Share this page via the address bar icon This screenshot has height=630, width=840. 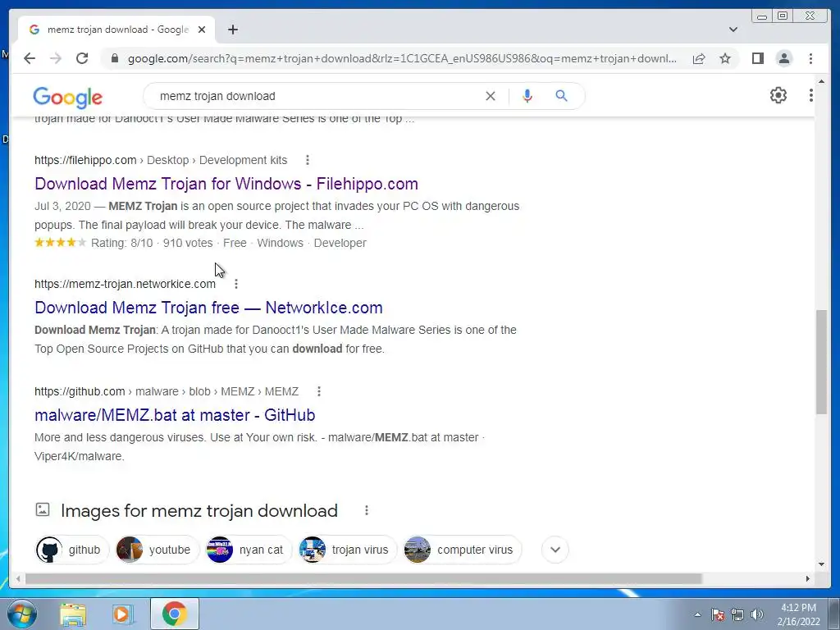[x=699, y=58]
